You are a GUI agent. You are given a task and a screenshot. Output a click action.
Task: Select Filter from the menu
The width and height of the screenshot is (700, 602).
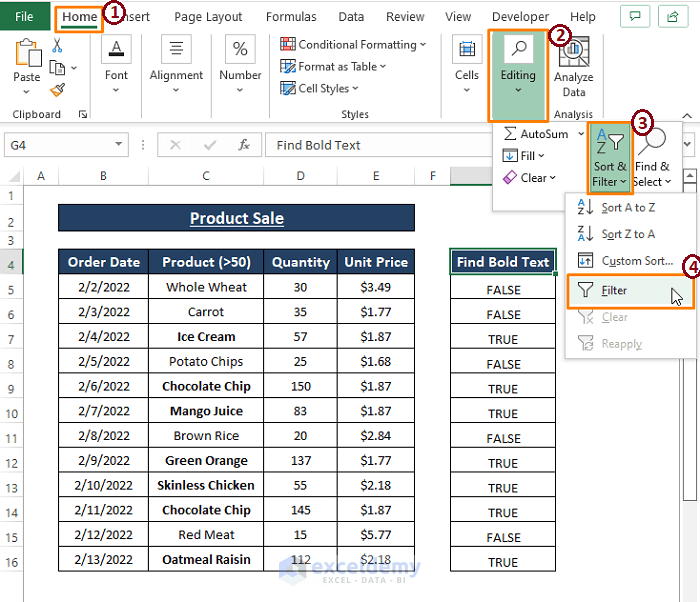pyautogui.click(x=630, y=291)
